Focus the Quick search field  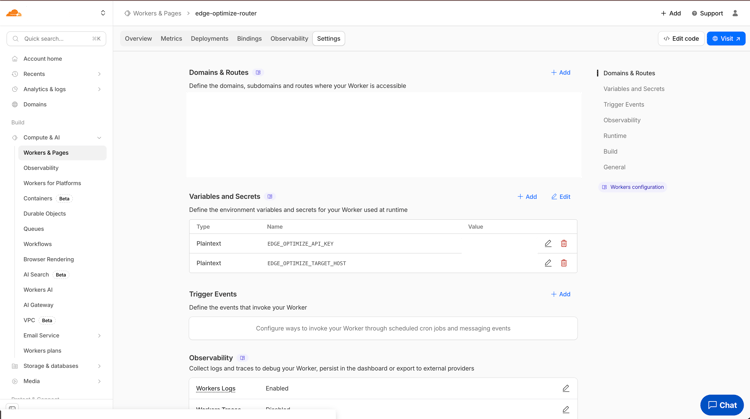tap(56, 38)
